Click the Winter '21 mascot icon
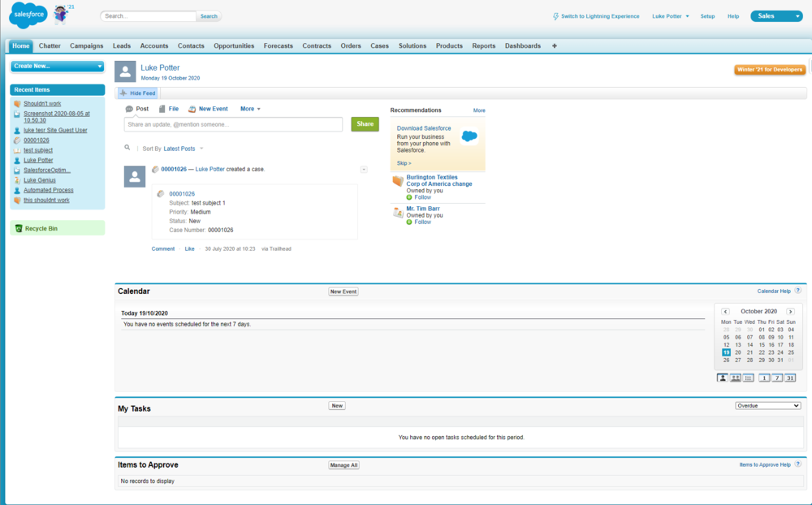The image size is (812, 505). 63,14
